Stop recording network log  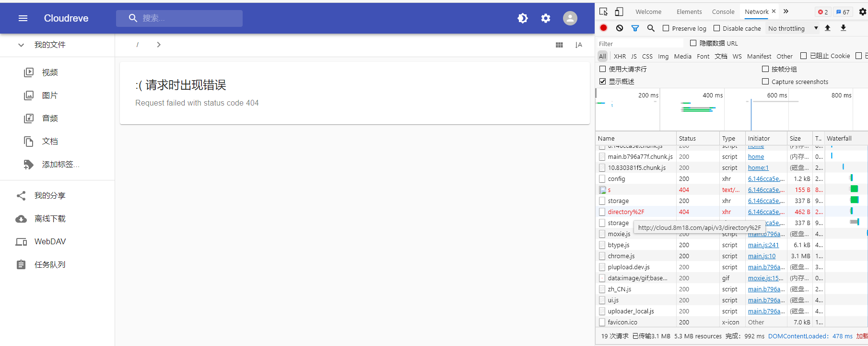click(604, 28)
